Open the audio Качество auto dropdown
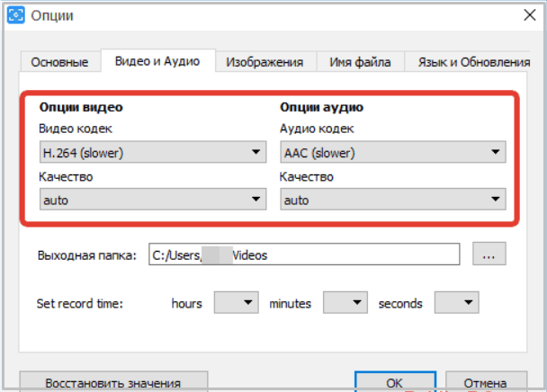Image resolution: width=547 pixels, height=392 pixels. [392, 200]
